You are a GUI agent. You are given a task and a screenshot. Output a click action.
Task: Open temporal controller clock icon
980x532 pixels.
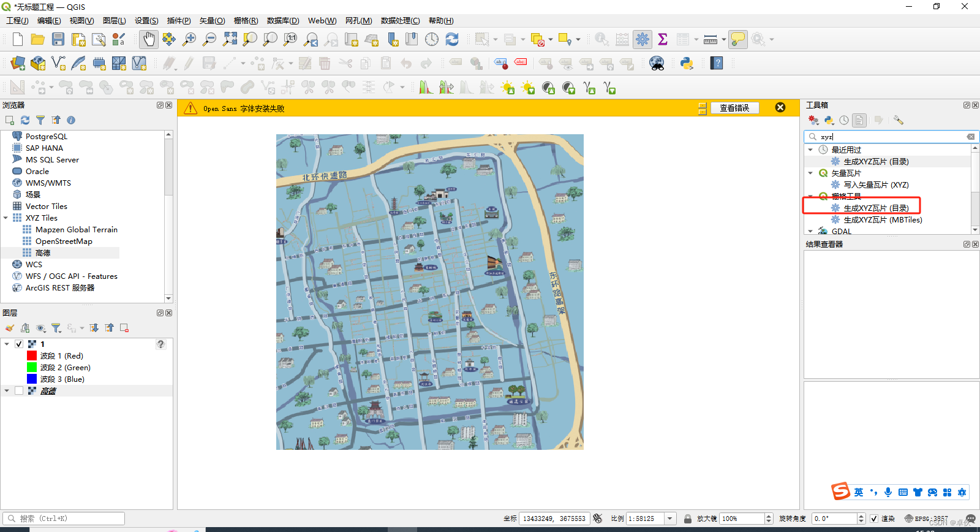[x=432, y=39]
